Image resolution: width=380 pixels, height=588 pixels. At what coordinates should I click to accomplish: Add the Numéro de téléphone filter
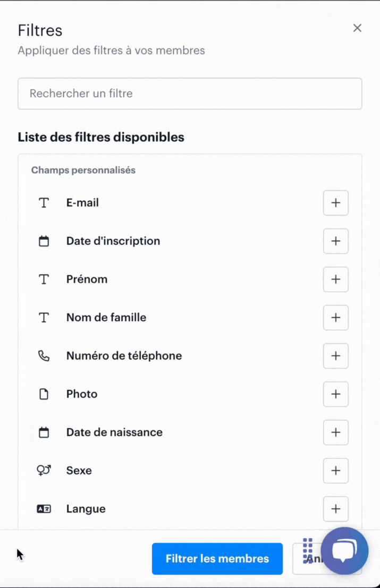[x=335, y=356]
